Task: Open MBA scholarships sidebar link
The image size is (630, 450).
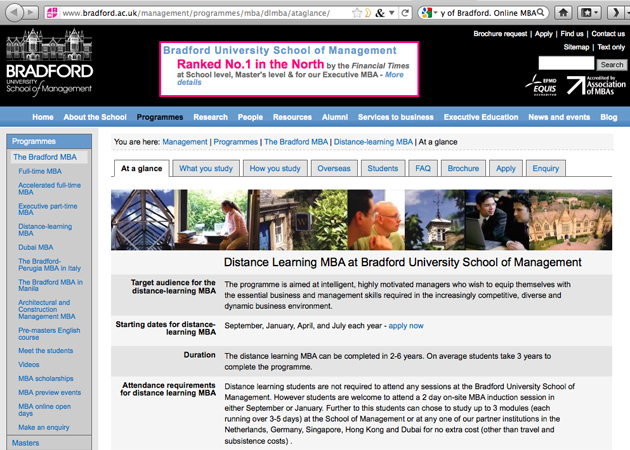Action: click(x=46, y=378)
